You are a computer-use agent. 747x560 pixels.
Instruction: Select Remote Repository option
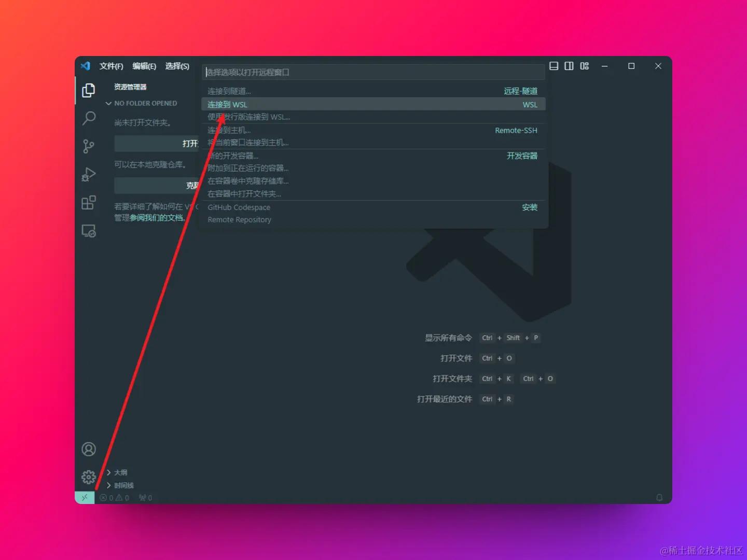click(x=373, y=220)
